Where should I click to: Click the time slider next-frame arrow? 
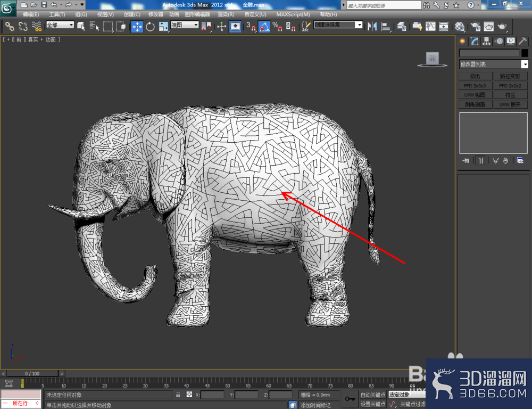(x=62, y=373)
